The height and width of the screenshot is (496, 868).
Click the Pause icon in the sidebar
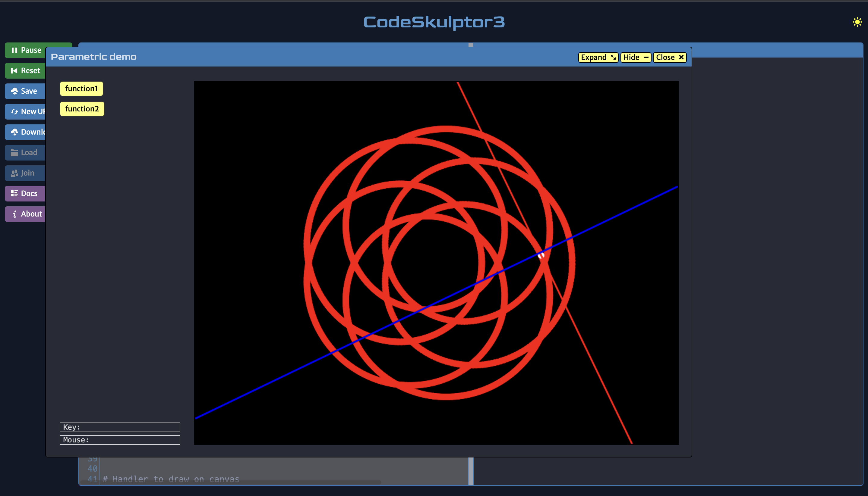tap(14, 50)
